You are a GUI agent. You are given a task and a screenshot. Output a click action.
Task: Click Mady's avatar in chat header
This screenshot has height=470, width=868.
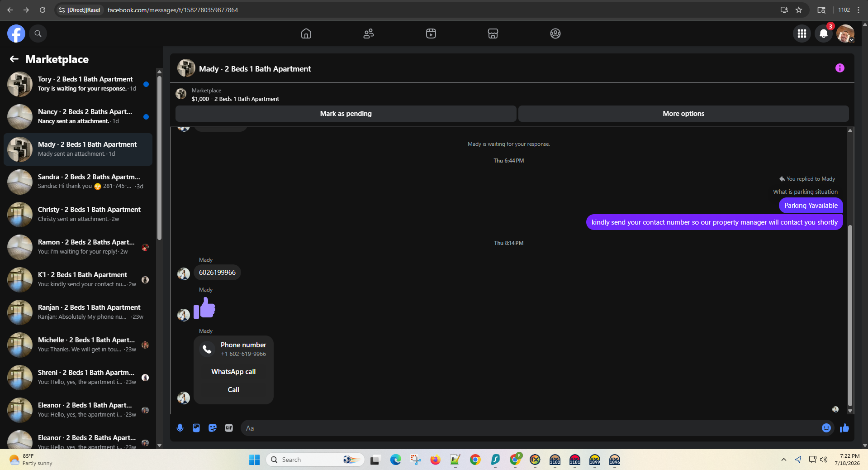point(186,68)
